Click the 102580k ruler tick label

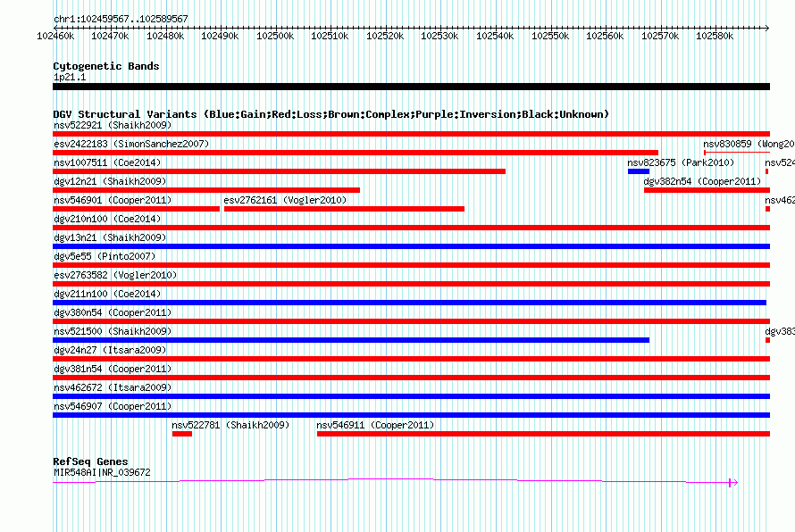pyautogui.click(x=715, y=36)
